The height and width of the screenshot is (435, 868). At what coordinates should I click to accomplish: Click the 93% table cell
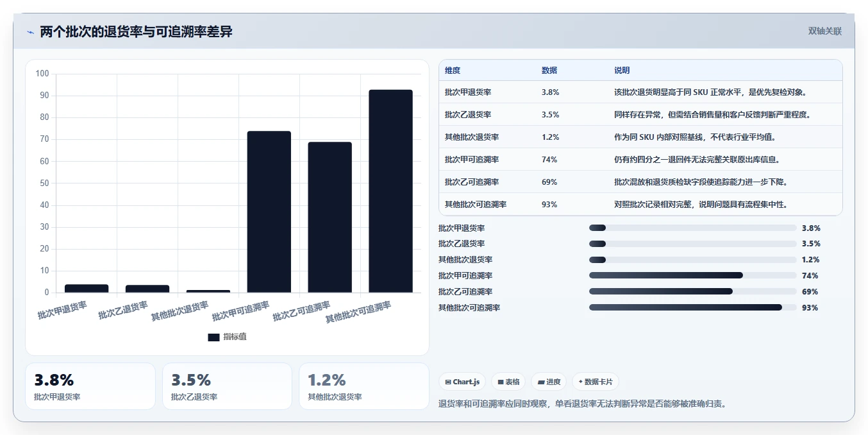click(x=549, y=205)
